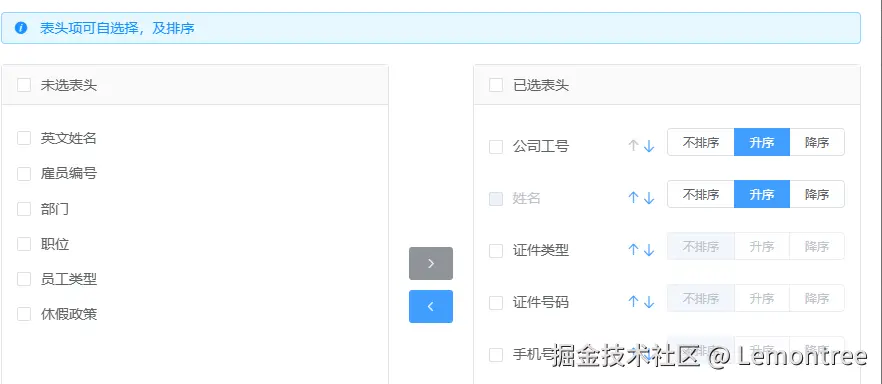Click 不排序 in 证件类型 row
This screenshot has width=882, height=384.
pos(700,246)
